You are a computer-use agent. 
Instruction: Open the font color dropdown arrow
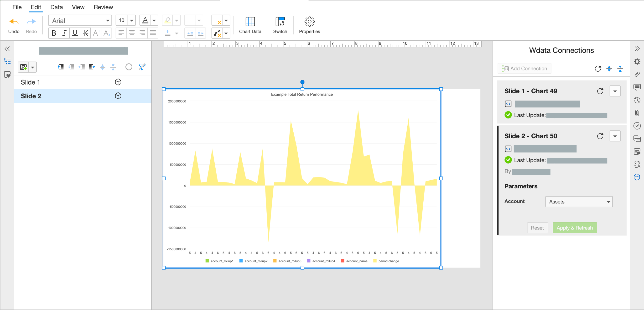(x=154, y=21)
